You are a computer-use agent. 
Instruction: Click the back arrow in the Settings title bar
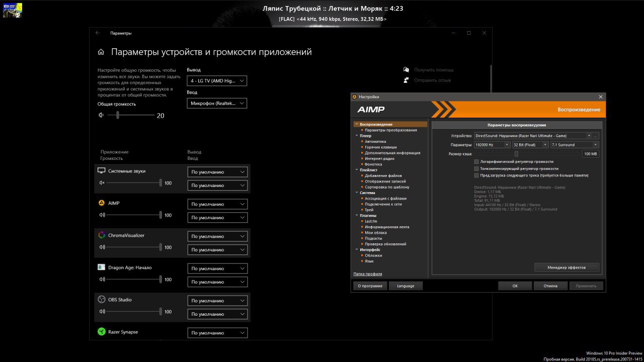coord(98,33)
